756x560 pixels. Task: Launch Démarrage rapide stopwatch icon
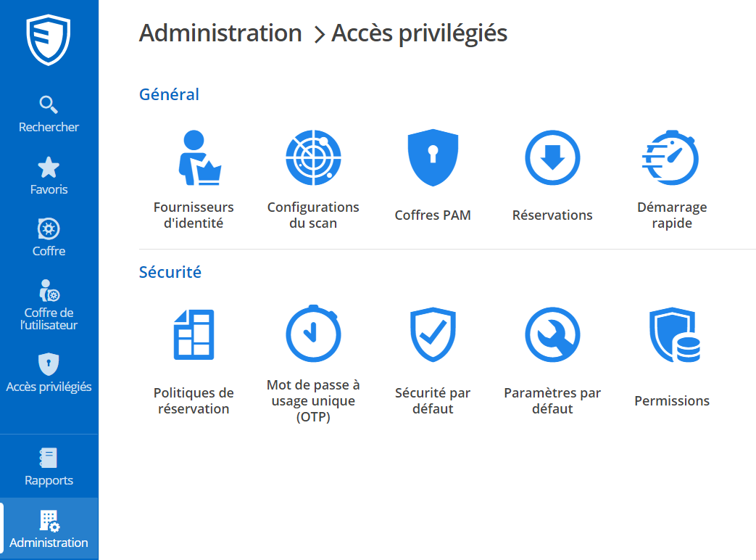click(x=671, y=158)
